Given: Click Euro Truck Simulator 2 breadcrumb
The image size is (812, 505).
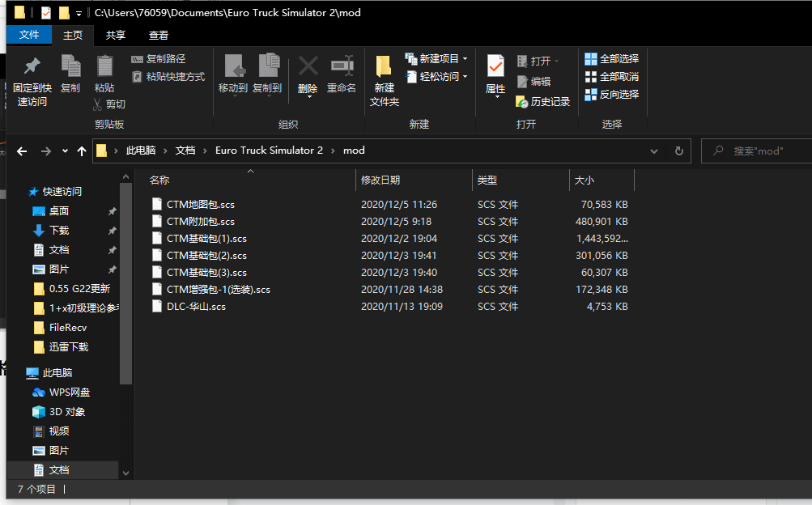Looking at the screenshot, I should [x=269, y=151].
